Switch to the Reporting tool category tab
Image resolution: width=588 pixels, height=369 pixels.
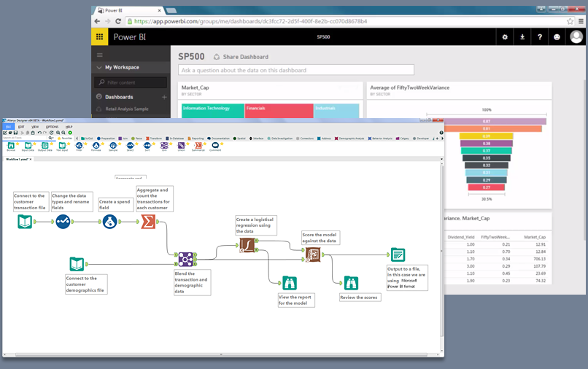tap(196, 139)
